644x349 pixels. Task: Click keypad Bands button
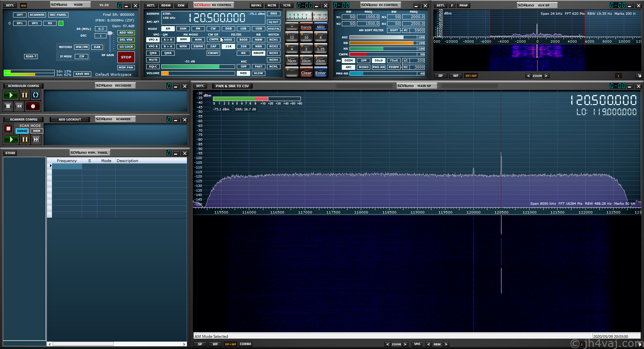tap(306, 27)
